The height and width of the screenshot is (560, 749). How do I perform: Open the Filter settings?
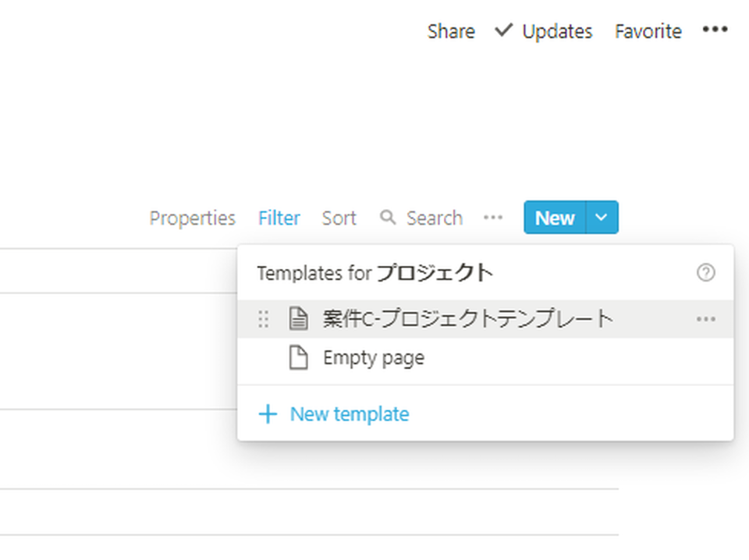279,218
